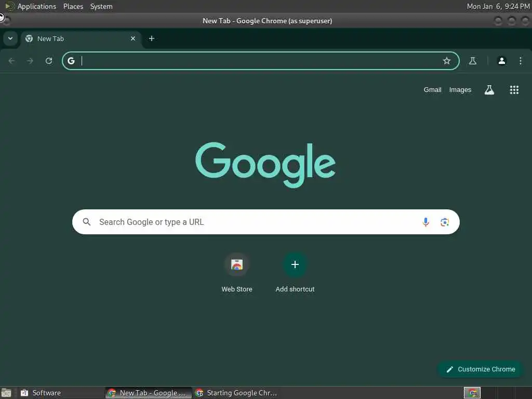
Task: Click the magnifier icon in search box
Action: [87, 222]
